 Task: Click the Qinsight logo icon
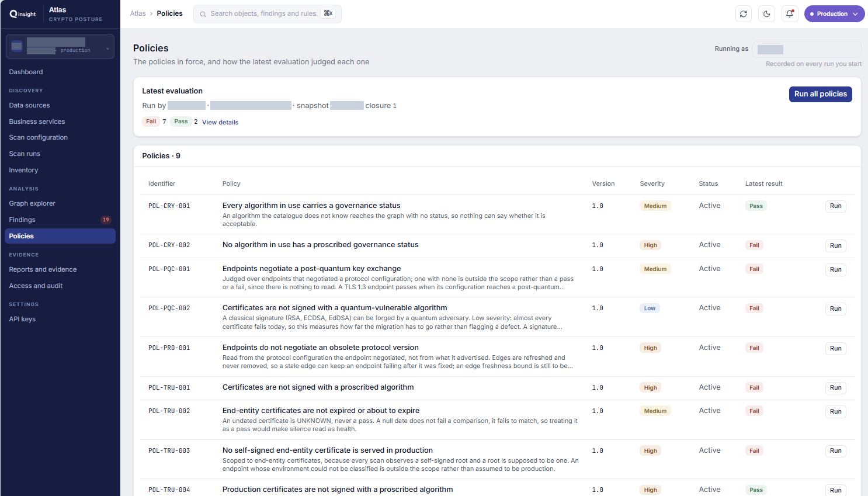pos(23,14)
